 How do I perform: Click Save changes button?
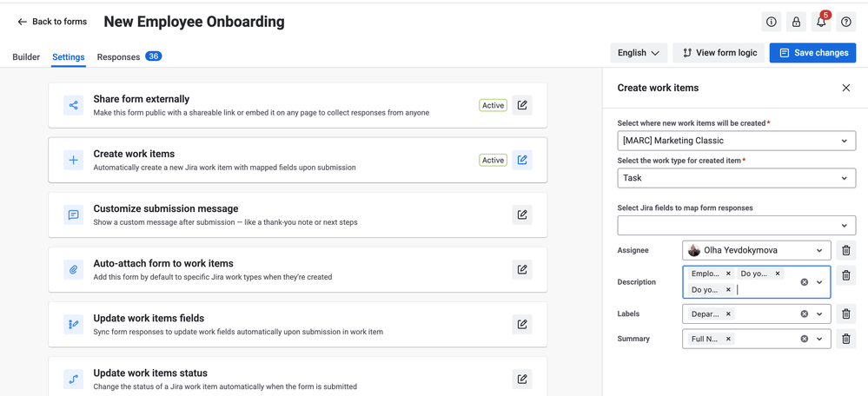coord(812,53)
